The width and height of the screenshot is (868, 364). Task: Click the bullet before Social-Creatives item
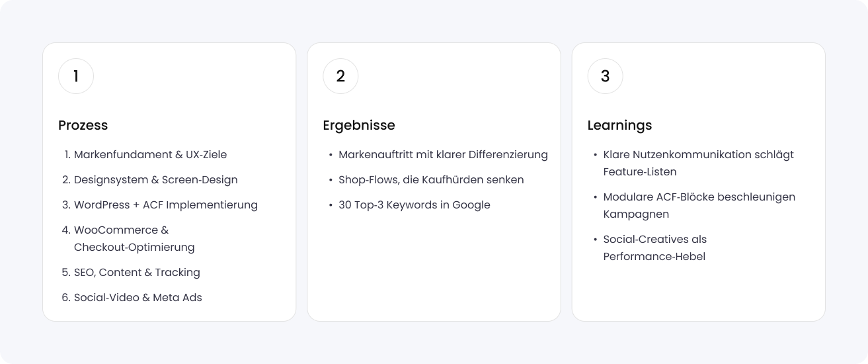pyautogui.click(x=595, y=240)
